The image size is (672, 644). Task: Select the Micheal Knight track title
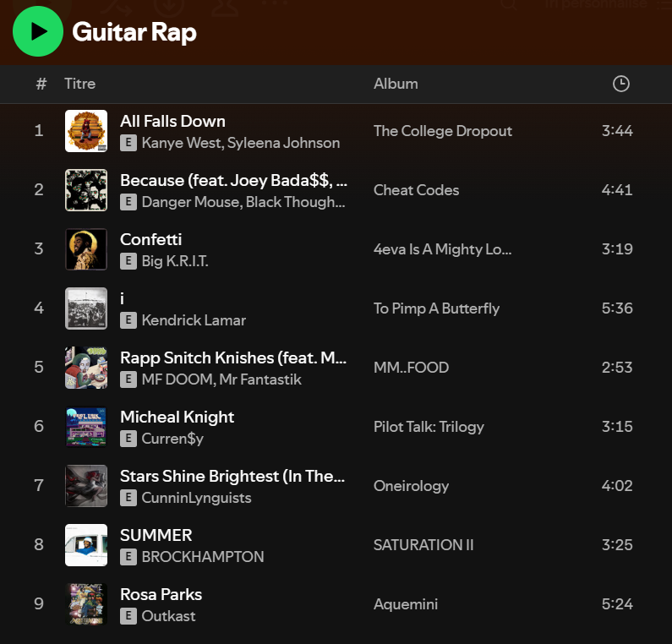click(x=177, y=418)
